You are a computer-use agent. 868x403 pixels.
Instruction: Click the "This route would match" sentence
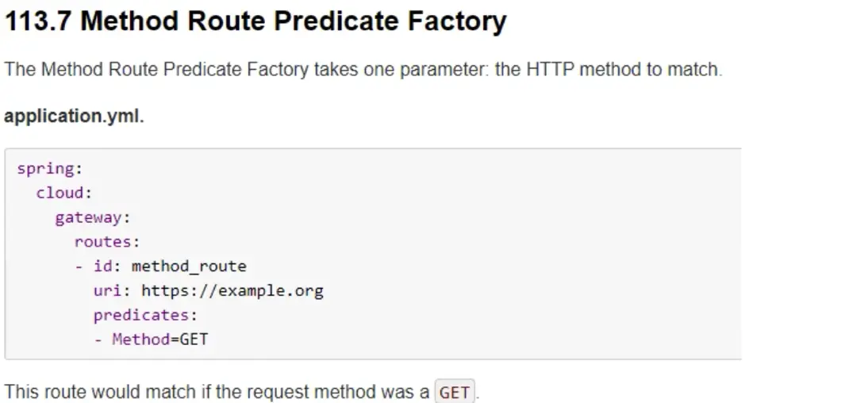tap(218, 392)
